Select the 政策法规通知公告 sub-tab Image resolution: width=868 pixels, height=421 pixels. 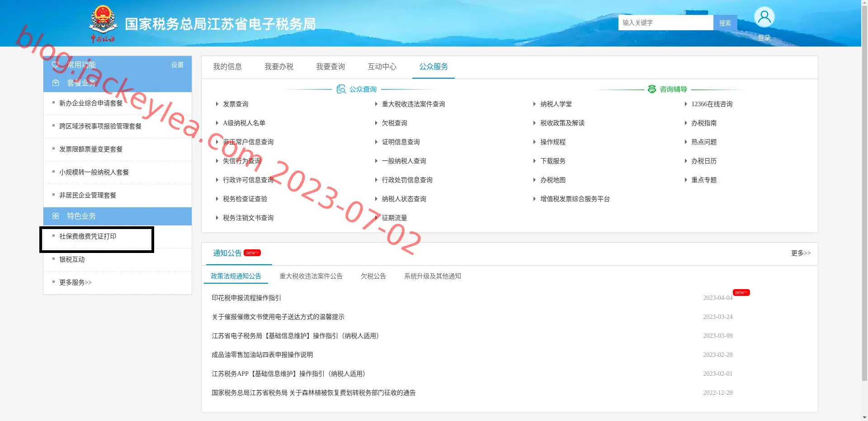(236, 276)
